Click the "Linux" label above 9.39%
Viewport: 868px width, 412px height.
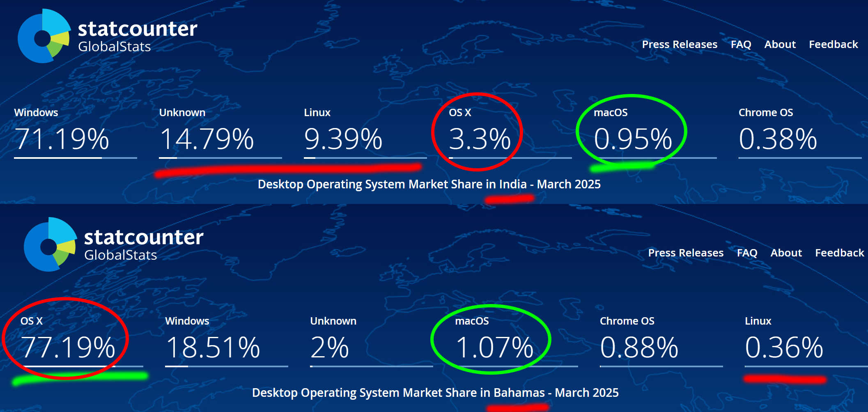[317, 112]
